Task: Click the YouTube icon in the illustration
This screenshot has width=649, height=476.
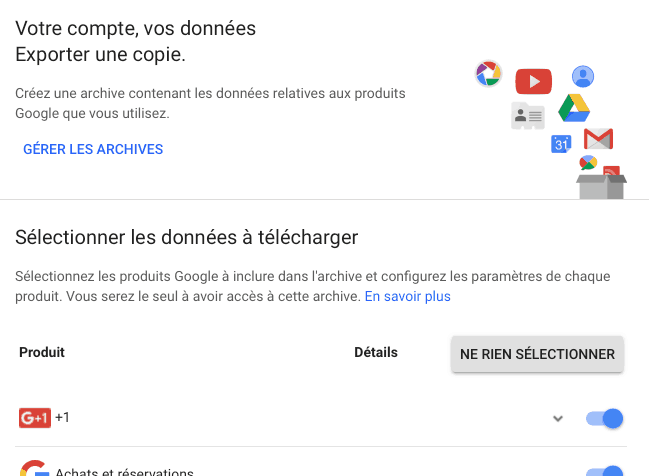Action: pos(534,81)
